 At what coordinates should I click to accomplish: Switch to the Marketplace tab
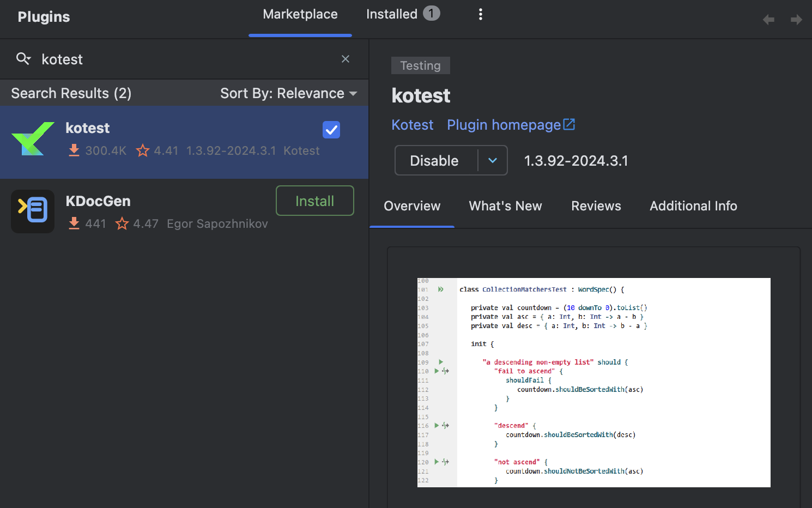tap(300, 14)
